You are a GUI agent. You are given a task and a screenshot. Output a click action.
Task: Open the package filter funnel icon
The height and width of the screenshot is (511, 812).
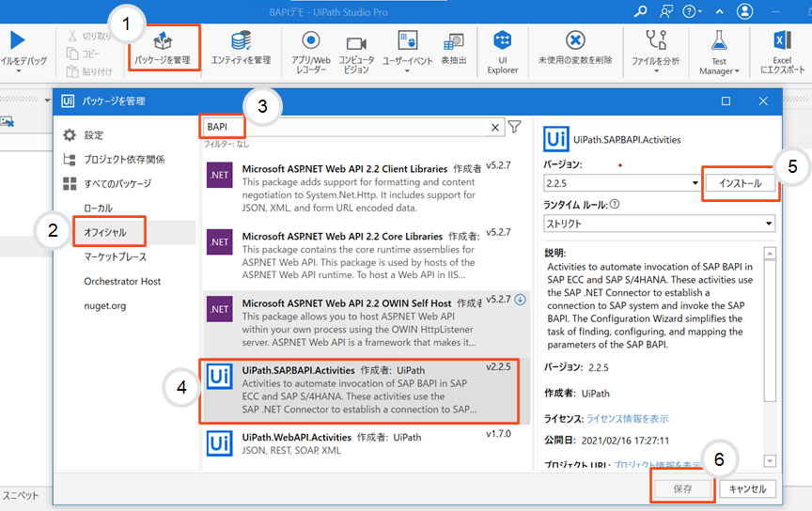click(514, 127)
